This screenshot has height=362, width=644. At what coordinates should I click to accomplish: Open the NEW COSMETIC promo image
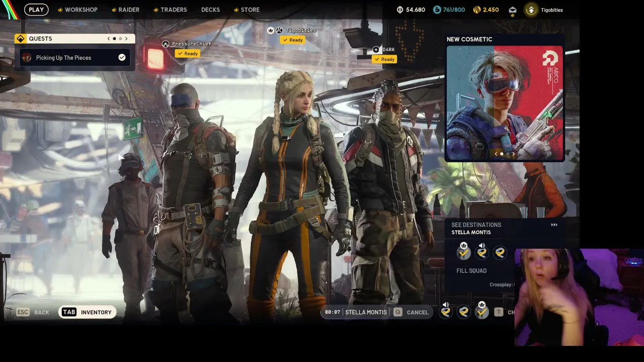click(505, 104)
